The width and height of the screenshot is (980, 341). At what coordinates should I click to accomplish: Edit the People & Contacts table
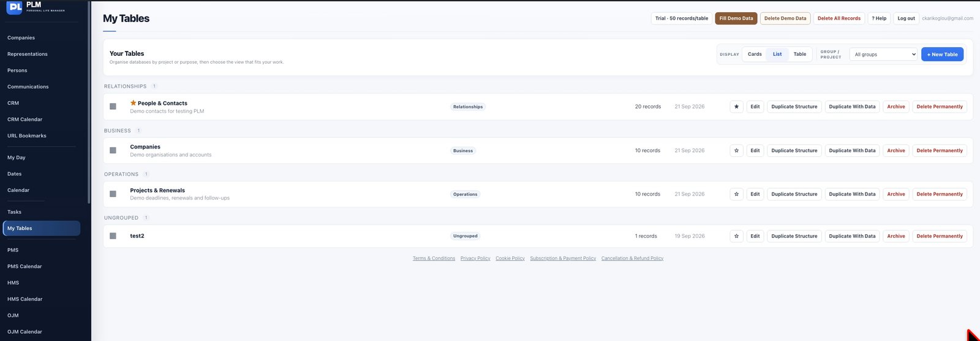coord(755,107)
